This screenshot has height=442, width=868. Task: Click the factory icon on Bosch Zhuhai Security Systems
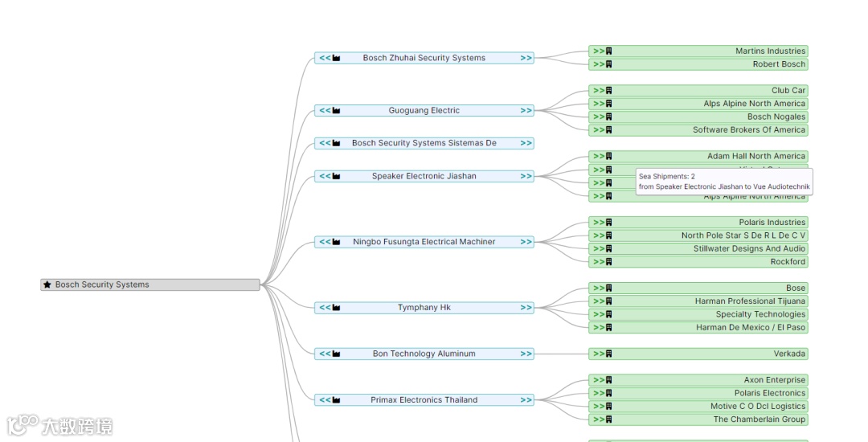pos(336,58)
